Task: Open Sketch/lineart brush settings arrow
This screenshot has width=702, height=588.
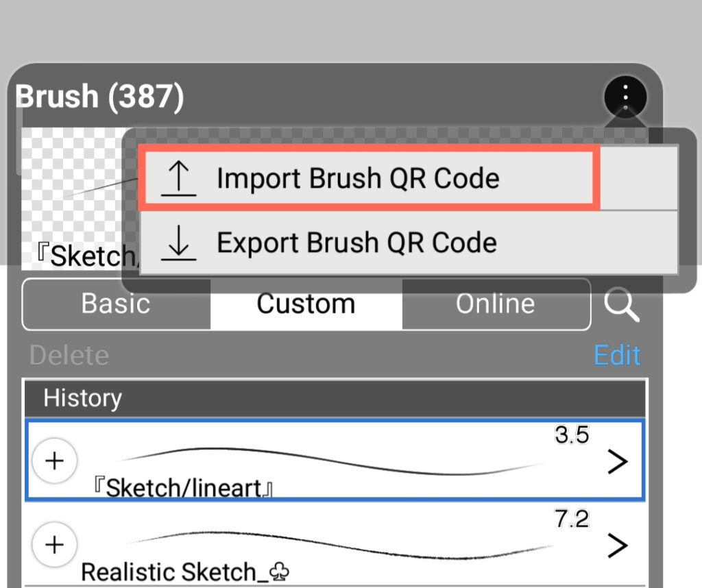Action: pos(617,462)
